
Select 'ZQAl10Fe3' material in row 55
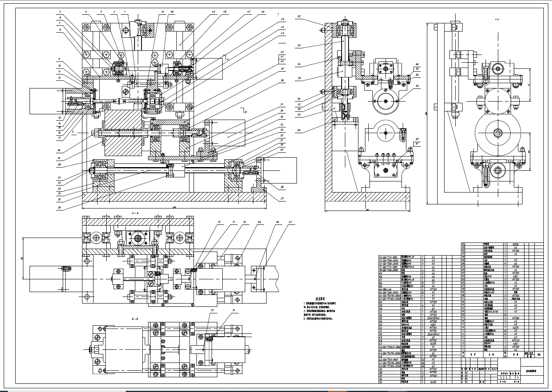click(433, 318)
